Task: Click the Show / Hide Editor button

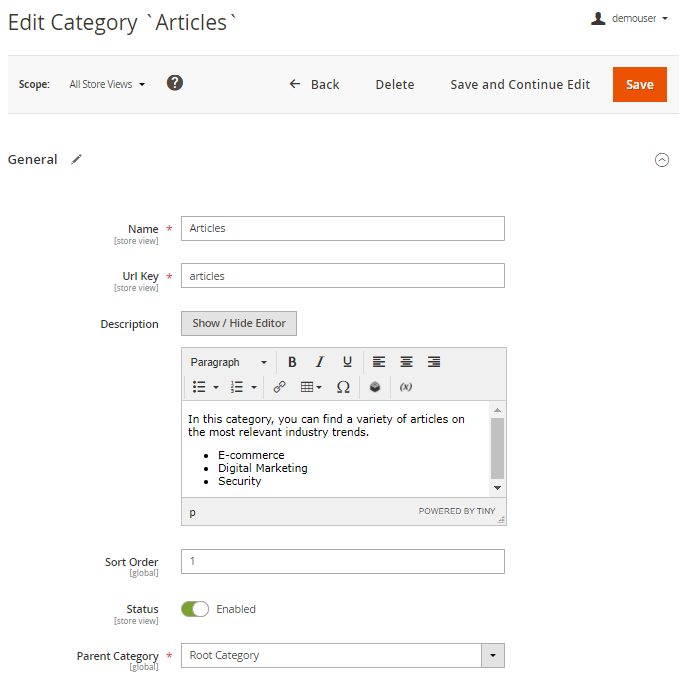Action: 239,324
